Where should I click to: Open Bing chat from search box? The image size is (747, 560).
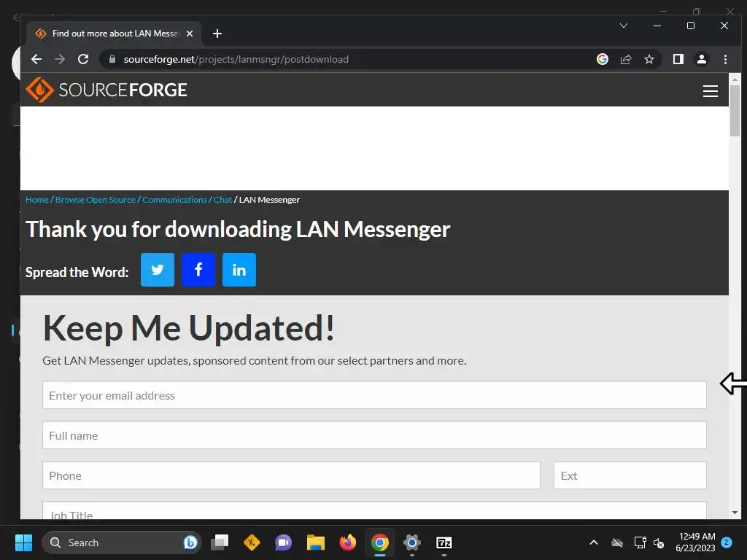[190, 542]
